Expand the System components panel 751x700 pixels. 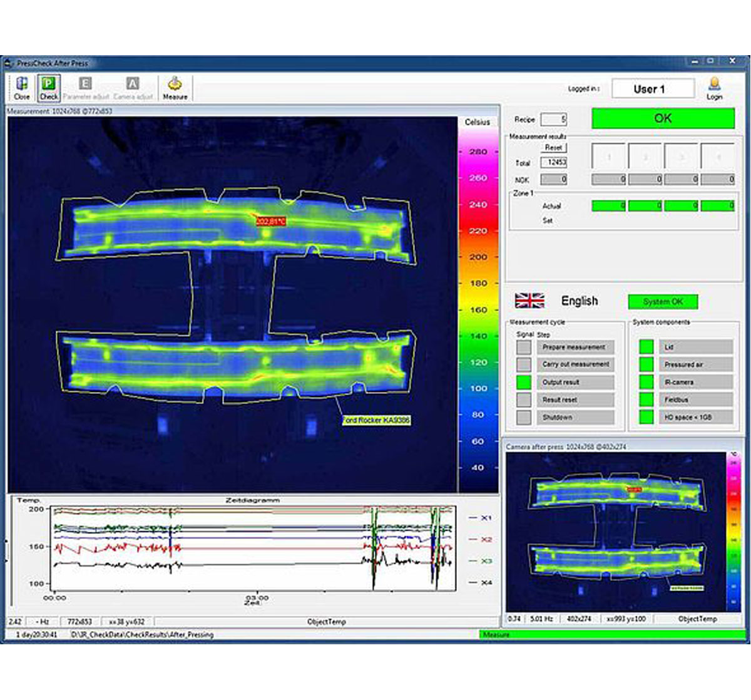(x=663, y=321)
